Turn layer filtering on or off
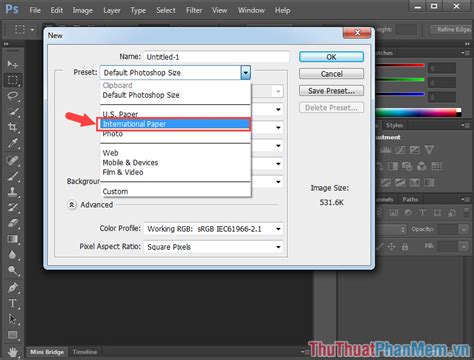Screen dimensions: 474x360 click(x=466, y=212)
